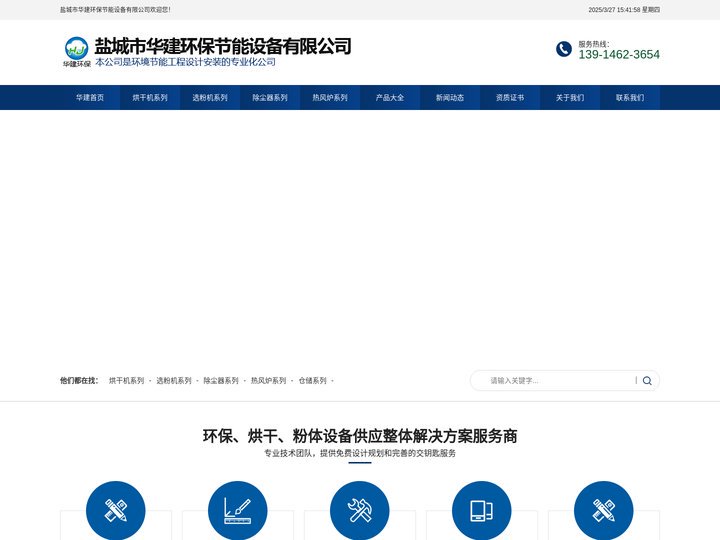The image size is (720, 540).
Task: Click slogan 本公司是环境节能工程设计安装的专业化公司
Action: tap(186, 62)
